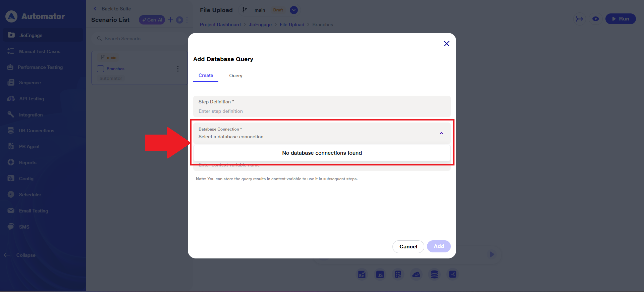Click the Project Dashboard breadcrumb link
The image size is (644, 292).
[220, 25]
